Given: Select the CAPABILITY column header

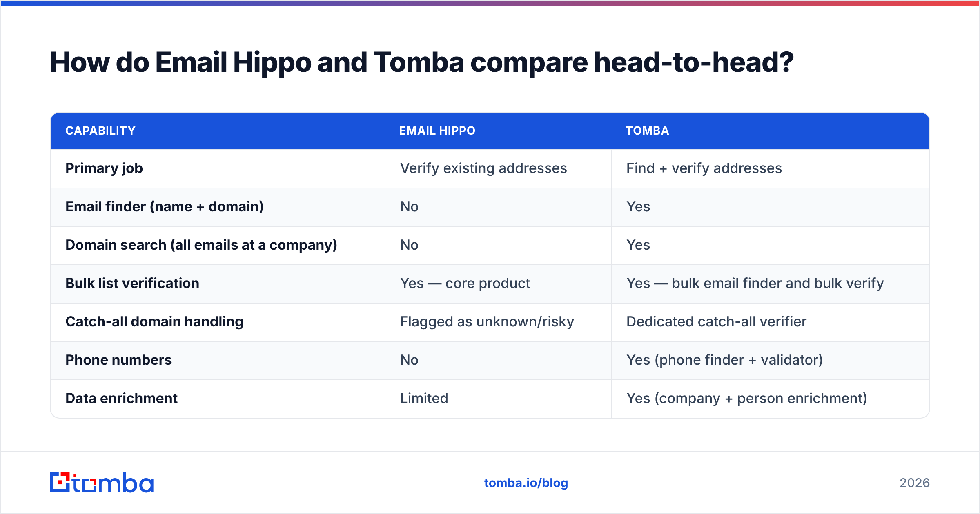Looking at the screenshot, I should (x=100, y=131).
